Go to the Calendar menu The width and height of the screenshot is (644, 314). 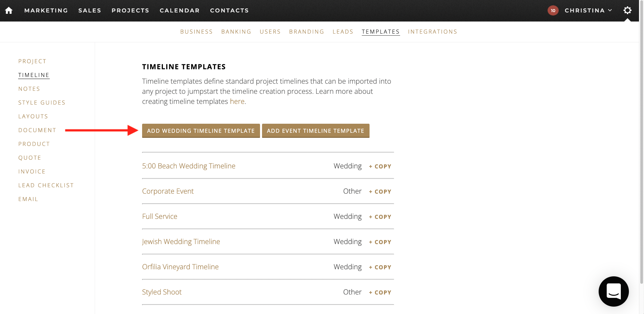[179, 10]
